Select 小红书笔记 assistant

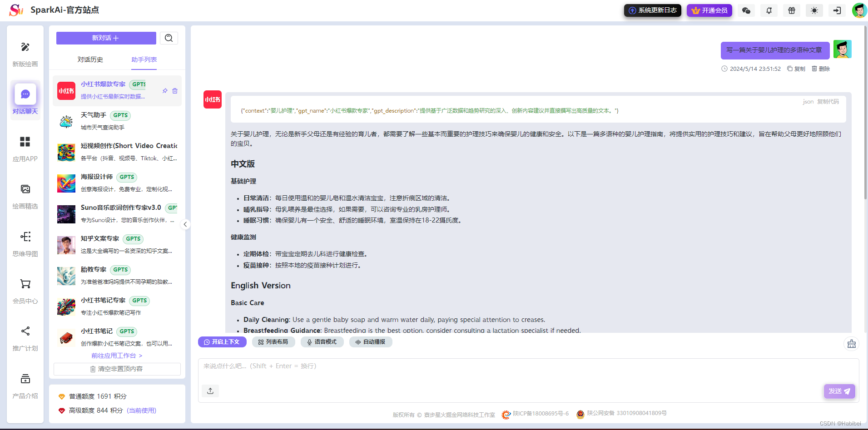point(117,337)
